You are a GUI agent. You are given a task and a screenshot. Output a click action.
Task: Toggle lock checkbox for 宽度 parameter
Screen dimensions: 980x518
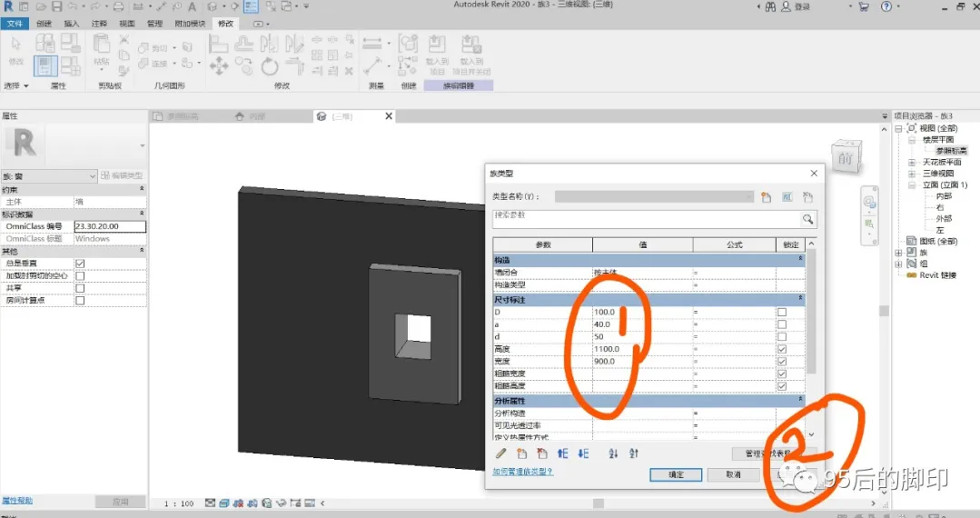click(x=782, y=362)
